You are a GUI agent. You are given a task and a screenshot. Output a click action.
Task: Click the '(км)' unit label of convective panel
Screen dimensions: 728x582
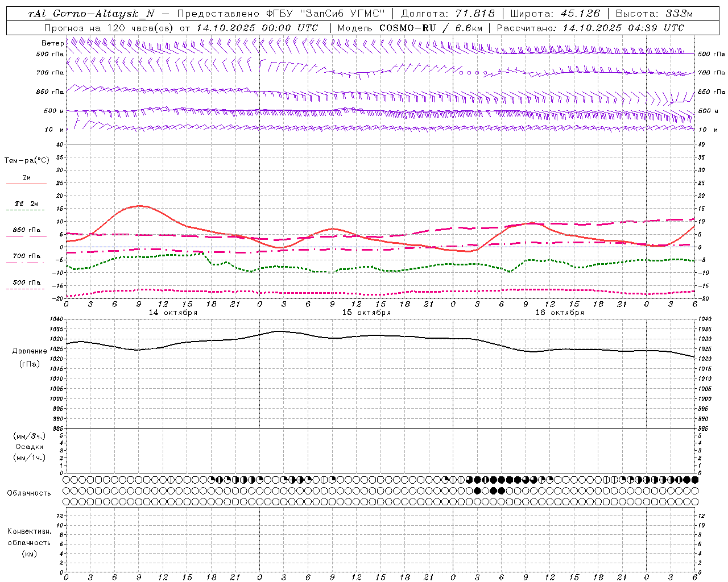tap(30, 554)
